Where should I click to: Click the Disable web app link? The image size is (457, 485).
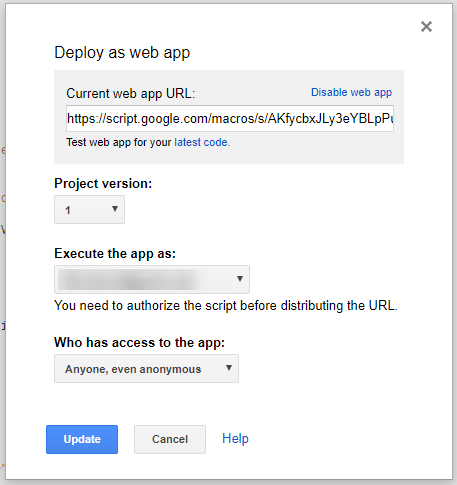coord(351,92)
